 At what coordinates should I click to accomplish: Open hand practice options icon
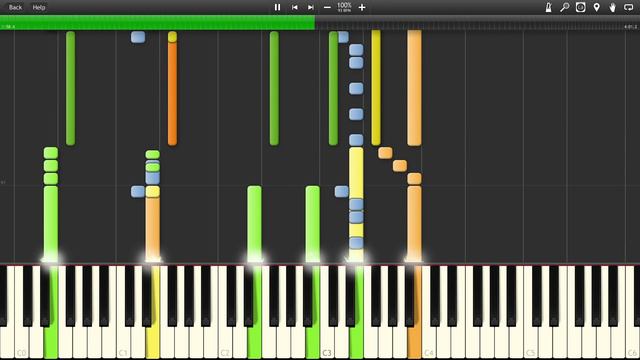click(x=612, y=7)
